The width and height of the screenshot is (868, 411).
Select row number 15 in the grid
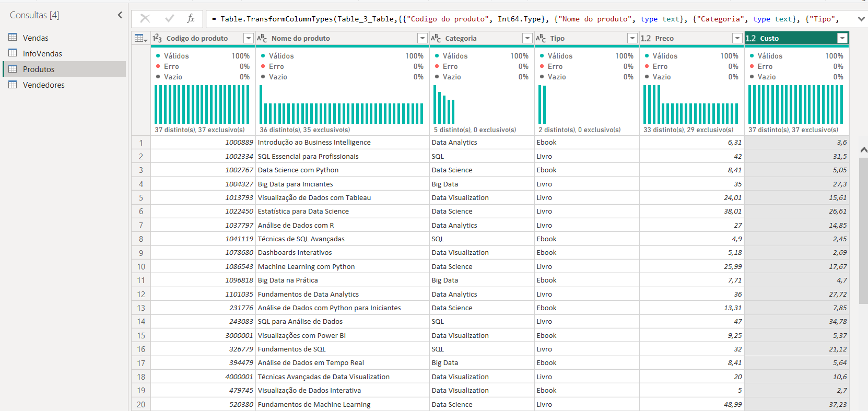141,335
